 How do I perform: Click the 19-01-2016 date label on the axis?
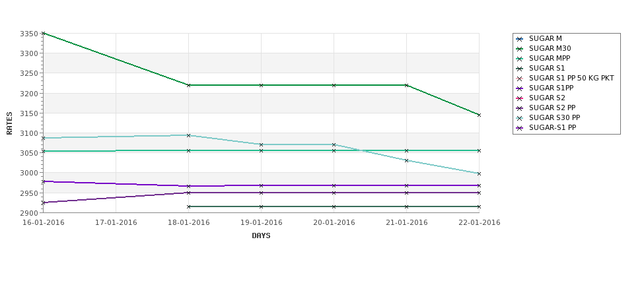click(261, 223)
